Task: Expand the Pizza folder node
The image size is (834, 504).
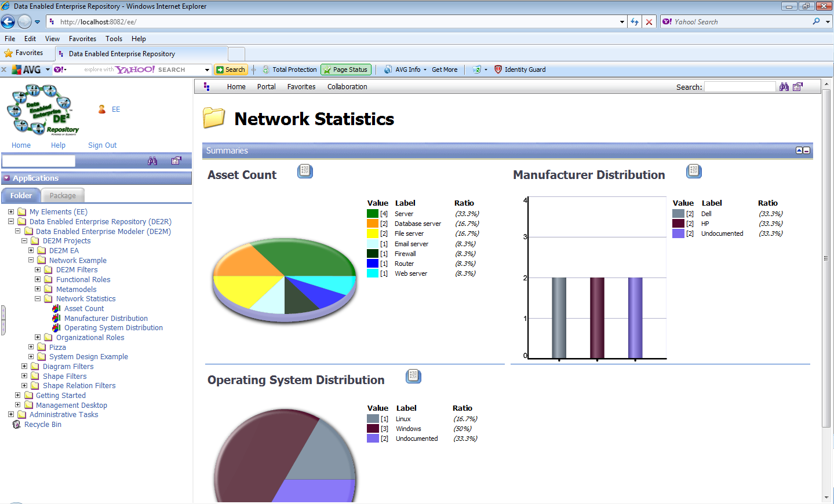Action: pyautogui.click(x=31, y=348)
